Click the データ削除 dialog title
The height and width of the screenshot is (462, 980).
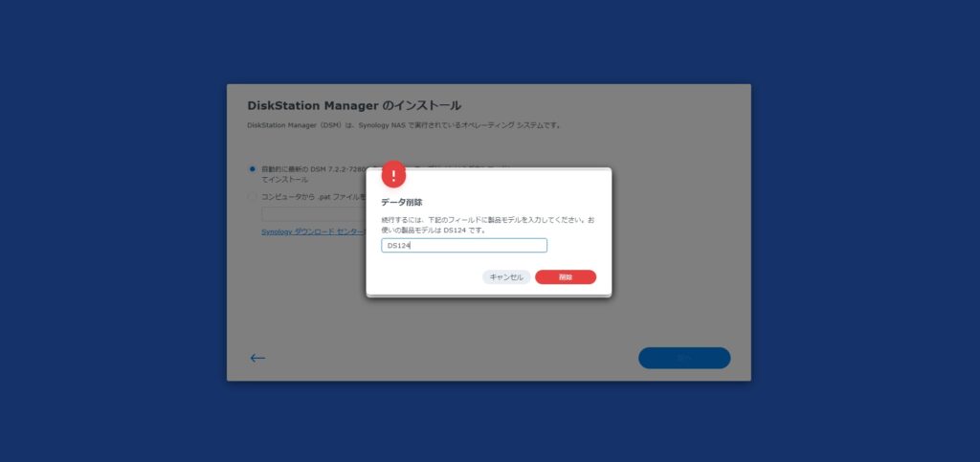401,202
